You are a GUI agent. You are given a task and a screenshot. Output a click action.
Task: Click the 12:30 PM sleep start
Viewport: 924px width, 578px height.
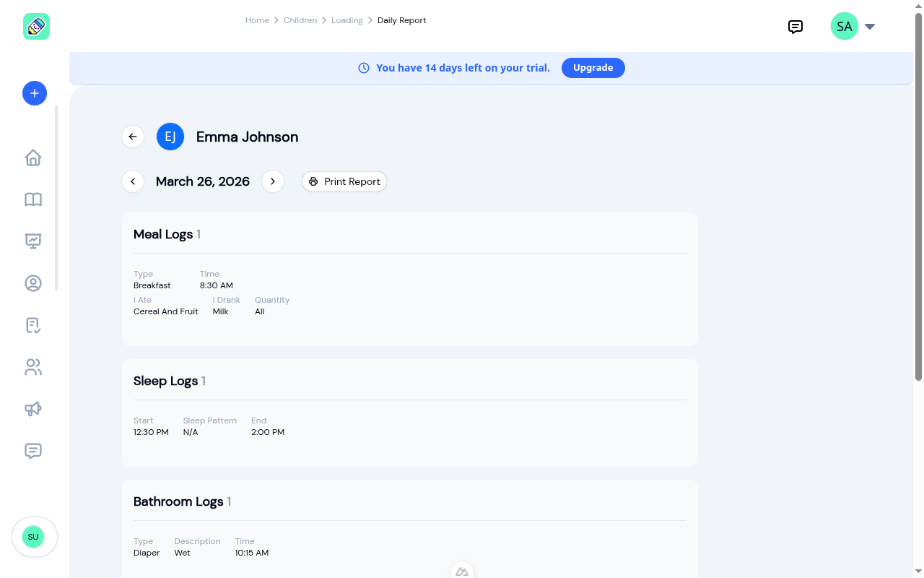(151, 432)
